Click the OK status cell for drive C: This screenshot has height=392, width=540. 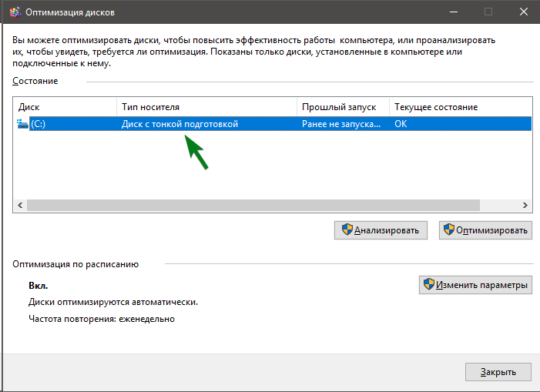pyautogui.click(x=401, y=124)
